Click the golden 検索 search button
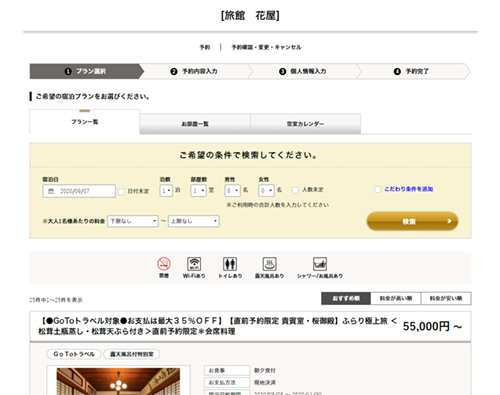The height and width of the screenshot is (395, 500). 412,221
